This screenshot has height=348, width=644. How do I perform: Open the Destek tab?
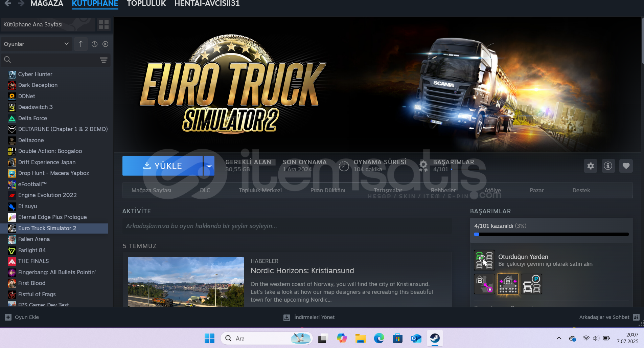tap(581, 190)
